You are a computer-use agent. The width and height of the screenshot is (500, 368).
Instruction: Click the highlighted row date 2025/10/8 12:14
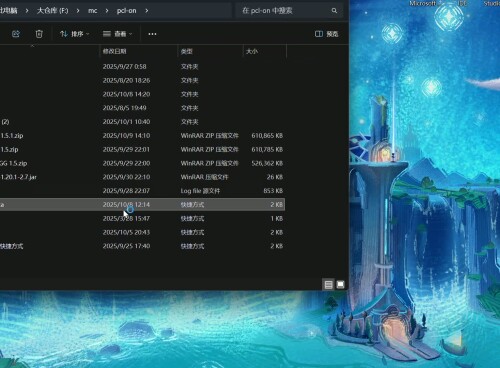[126, 205]
